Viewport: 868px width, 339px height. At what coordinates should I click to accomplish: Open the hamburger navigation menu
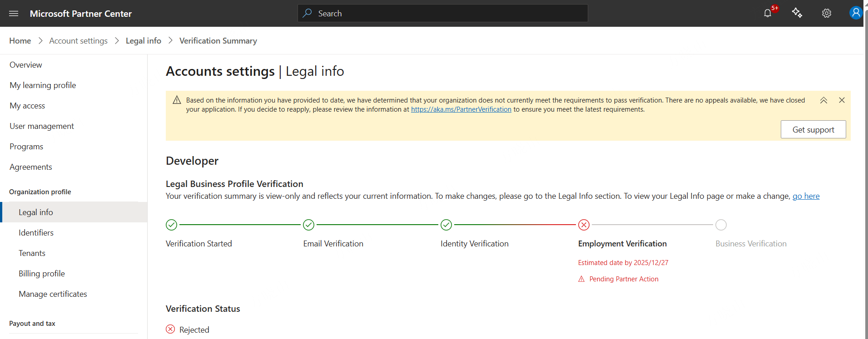coord(14,14)
